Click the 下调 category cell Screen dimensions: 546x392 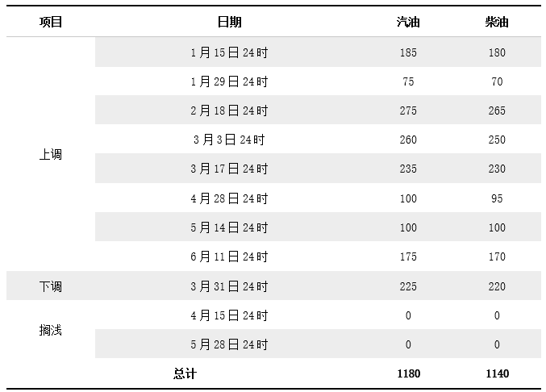pyautogui.click(x=51, y=286)
